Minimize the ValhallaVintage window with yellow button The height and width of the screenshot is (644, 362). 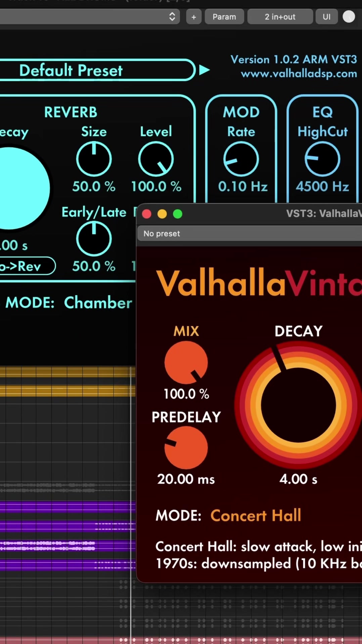[162, 214]
